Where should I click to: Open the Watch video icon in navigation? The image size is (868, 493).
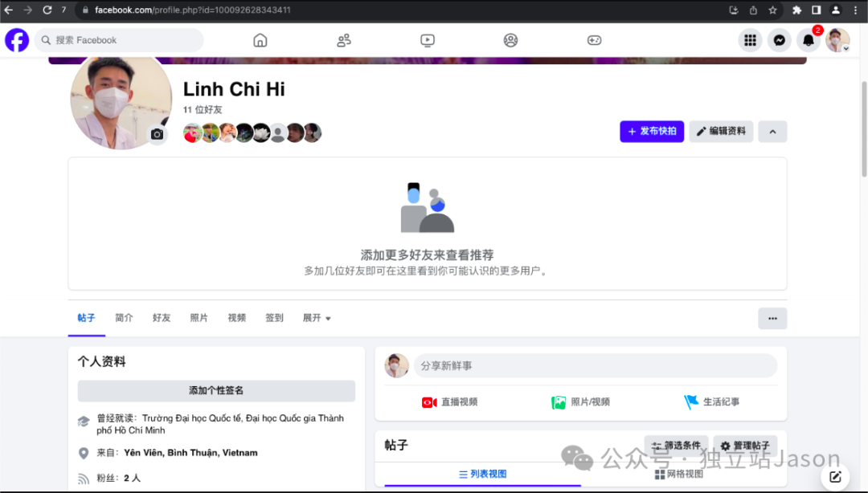click(427, 39)
